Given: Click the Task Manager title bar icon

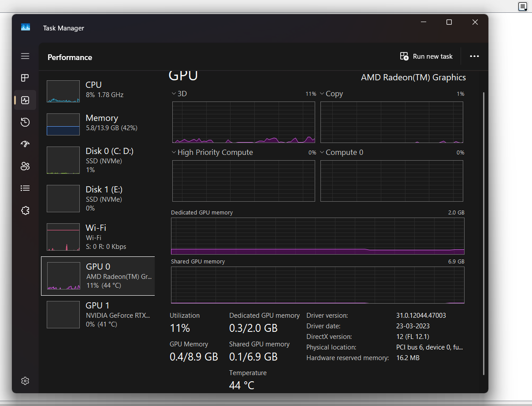Looking at the screenshot, I should [26, 27].
